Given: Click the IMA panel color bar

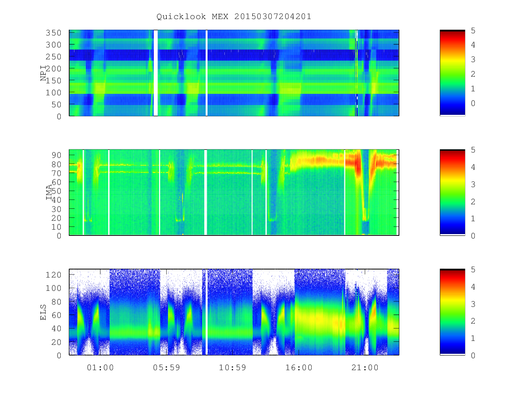Looking at the screenshot, I should click(x=452, y=192).
